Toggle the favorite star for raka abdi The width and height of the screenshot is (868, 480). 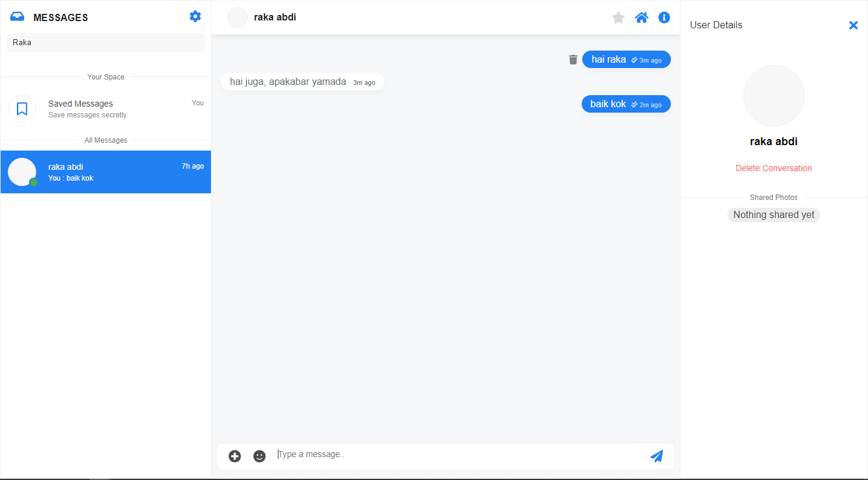(x=618, y=17)
